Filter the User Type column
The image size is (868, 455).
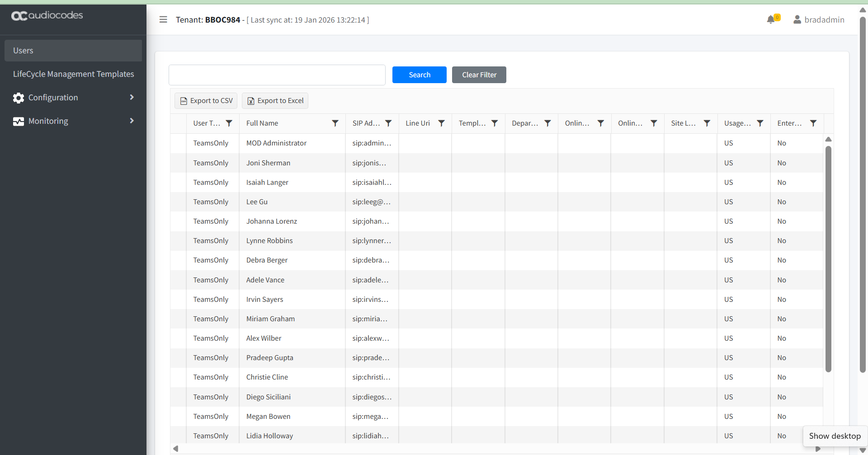point(229,123)
